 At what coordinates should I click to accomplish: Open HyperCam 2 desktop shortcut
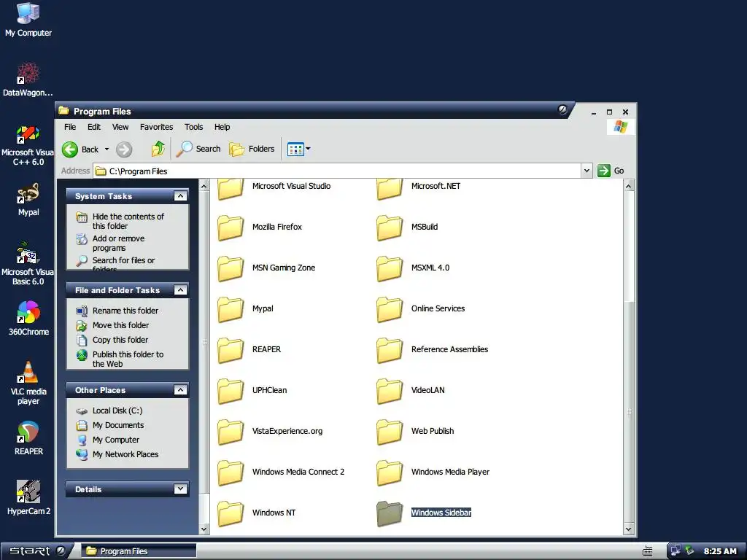coord(28,497)
